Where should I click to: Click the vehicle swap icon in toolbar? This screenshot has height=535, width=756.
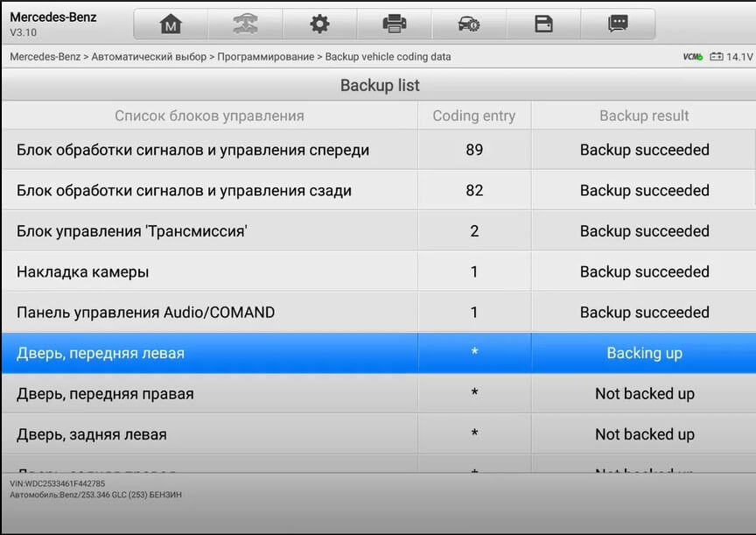point(245,24)
